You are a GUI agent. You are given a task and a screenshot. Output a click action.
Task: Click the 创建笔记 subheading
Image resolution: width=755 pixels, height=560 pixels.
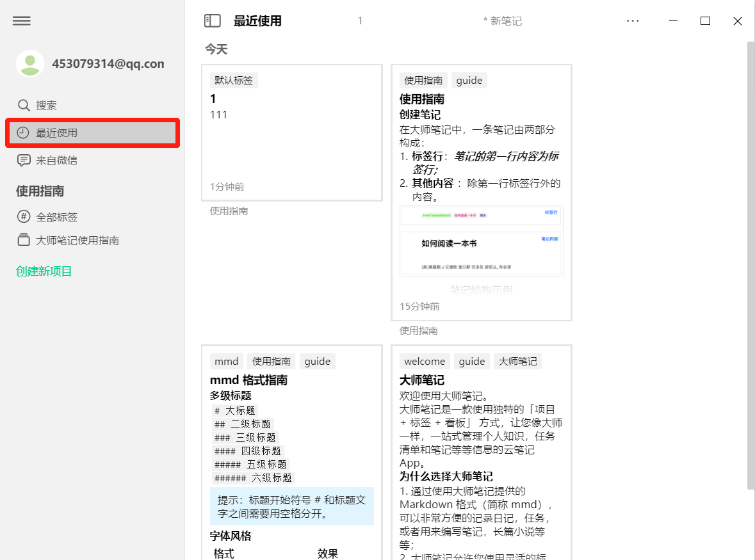tap(420, 115)
